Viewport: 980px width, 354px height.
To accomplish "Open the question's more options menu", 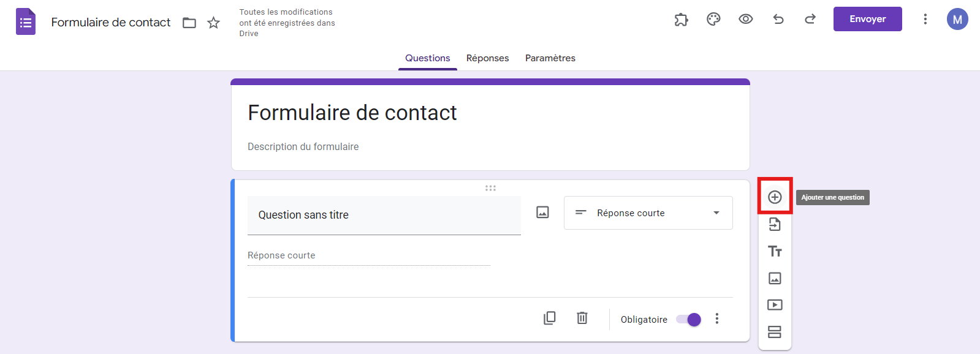I will pos(717,318).
